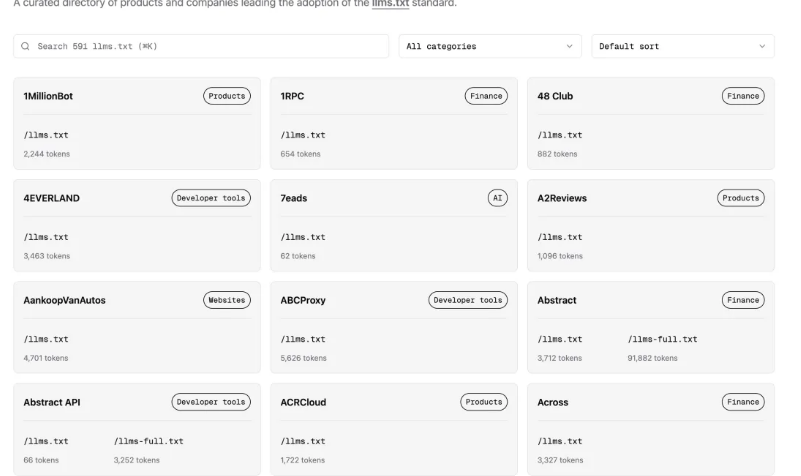
Task: Open the Default sort dropdown
Action: tap(682, 46)
